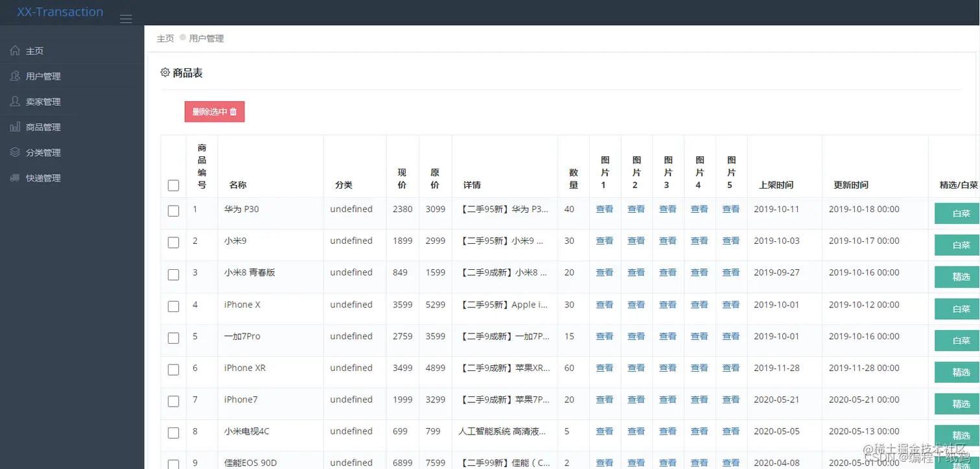
Task: Open 分类管理 in the sidebar
Action: (72, 152)
